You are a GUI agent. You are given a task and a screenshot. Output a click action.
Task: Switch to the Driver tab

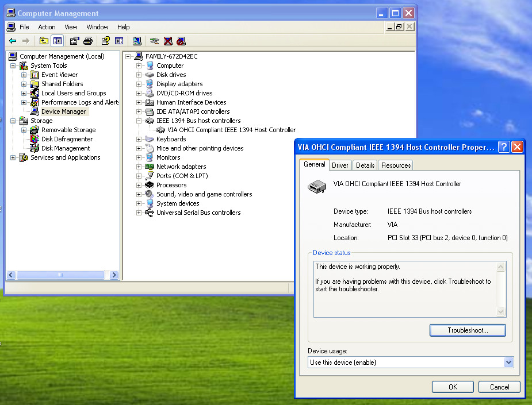pos(340,165)
